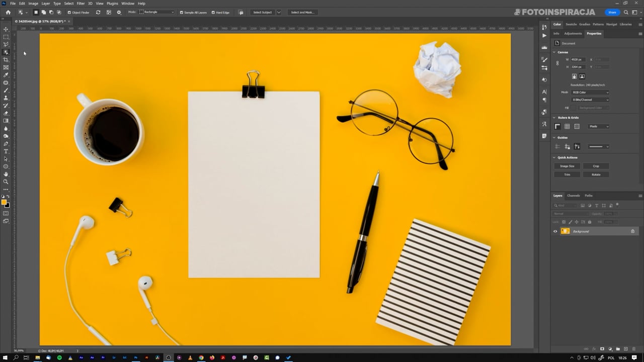Select the Lasso tool
The width and height of the screenshot is (644, 362).
pos(6,44)
